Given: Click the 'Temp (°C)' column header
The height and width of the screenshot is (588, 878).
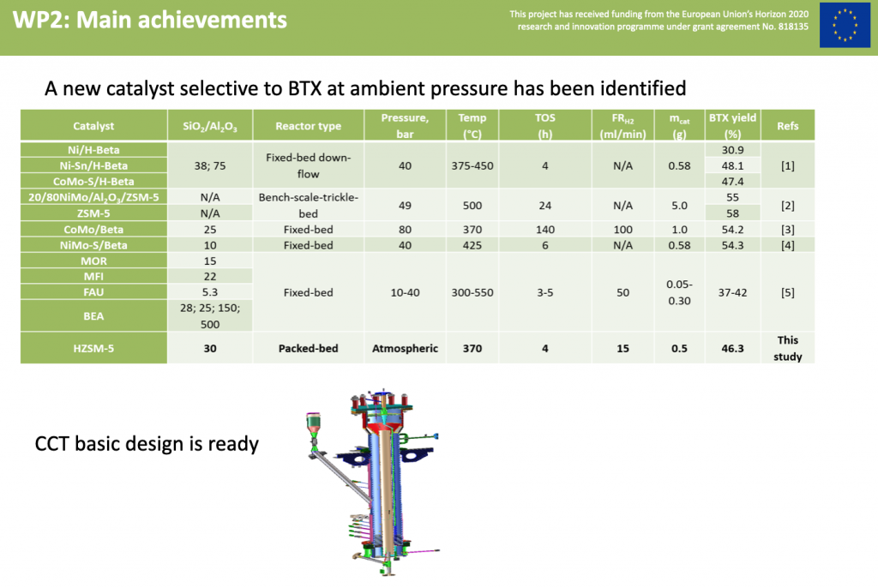Looking at the screenshot, I should (x=472, y=125).
